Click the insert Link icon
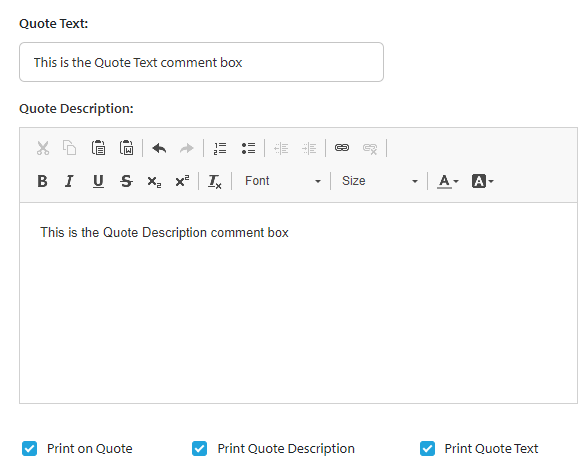586x473 pixels. (342, 148)
